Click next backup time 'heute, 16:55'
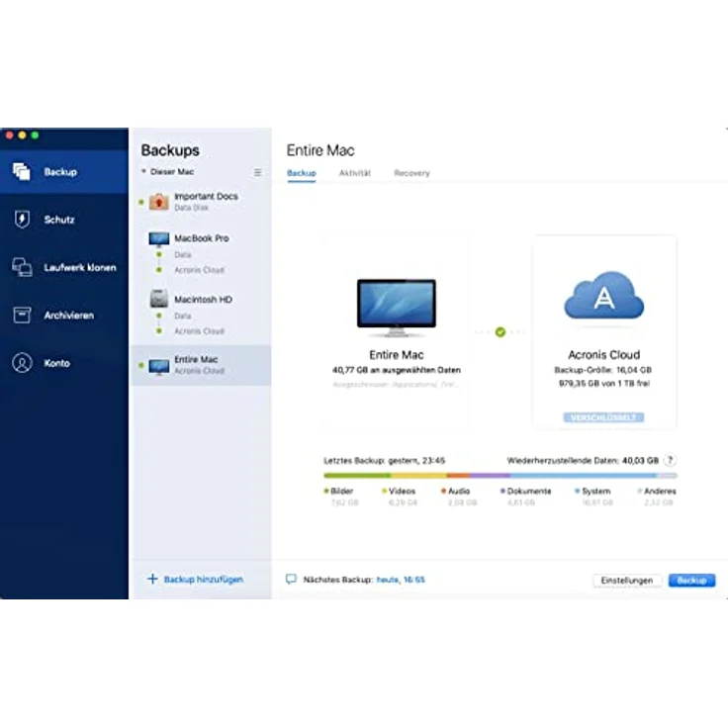Image resolution: width=728 pixels, height=728 pixels. pyautogui.click(x=401, y=580)
